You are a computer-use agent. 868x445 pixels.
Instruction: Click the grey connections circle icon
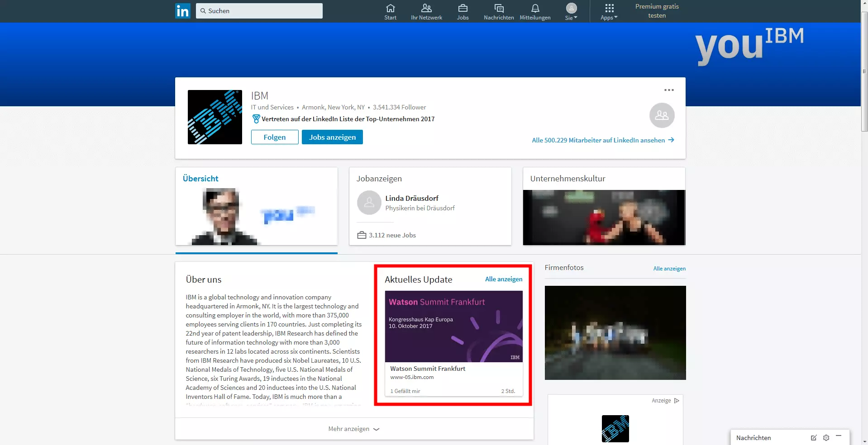click(662, 115)
